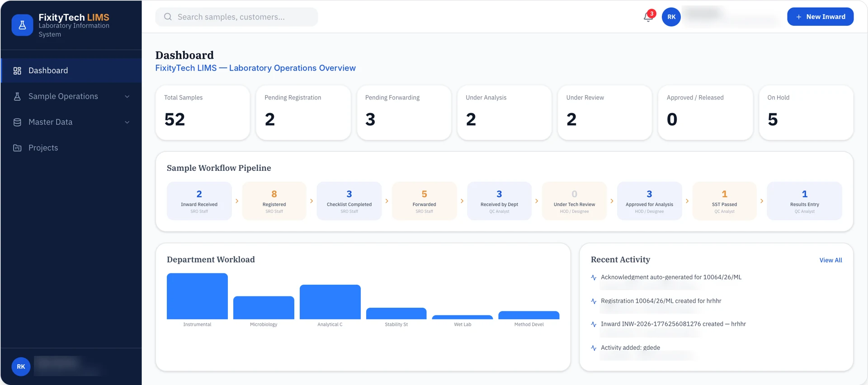This screenshot has width=868, height=385.
Task: Open the Sample Operations menu
Action: click(x=71, y=96)
